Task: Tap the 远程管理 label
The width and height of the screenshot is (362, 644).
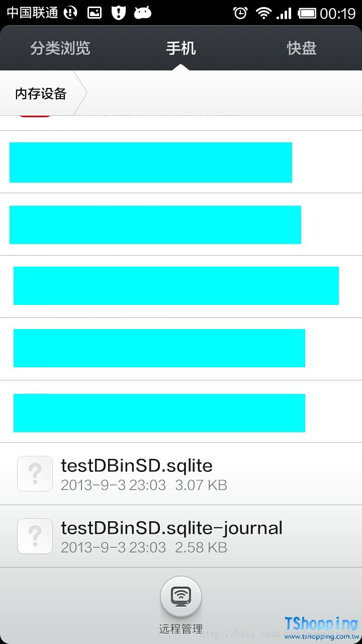Action: click(x=181, y=629)
